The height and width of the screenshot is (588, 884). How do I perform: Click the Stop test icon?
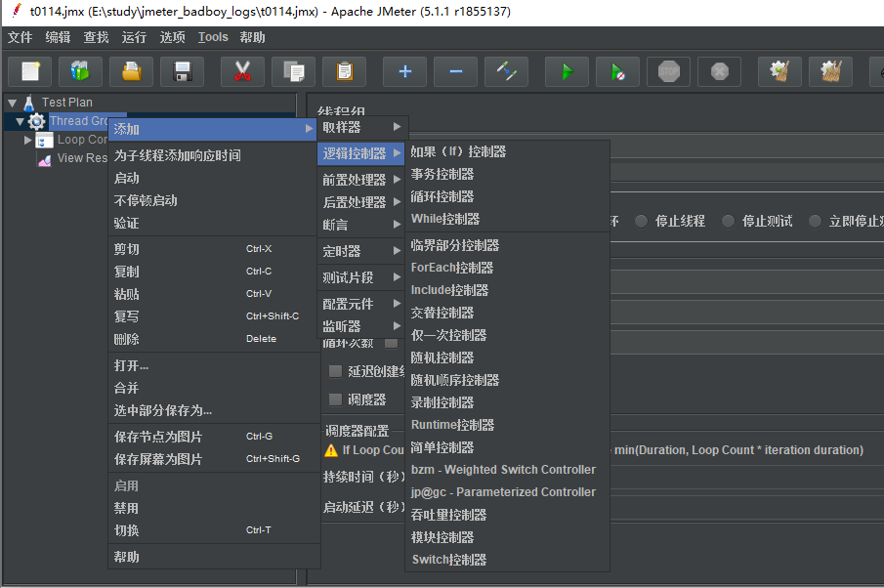669,71
